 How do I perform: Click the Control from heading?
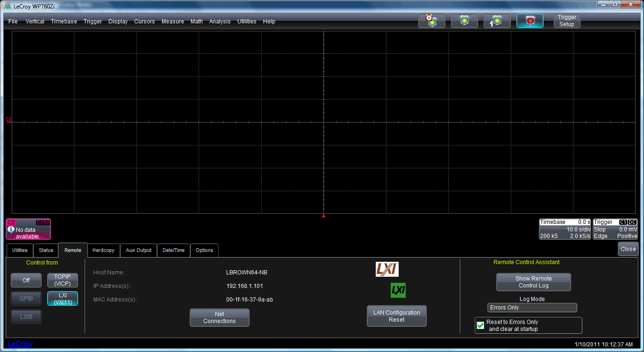(x=42, y=263)
